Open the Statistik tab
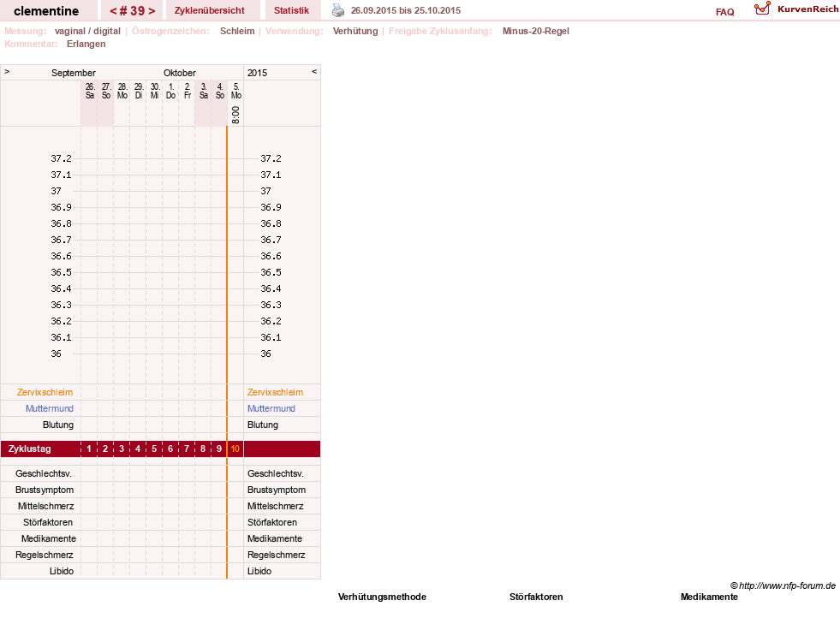This screenshot has height=630, width=840. click(x=291, y=10)
